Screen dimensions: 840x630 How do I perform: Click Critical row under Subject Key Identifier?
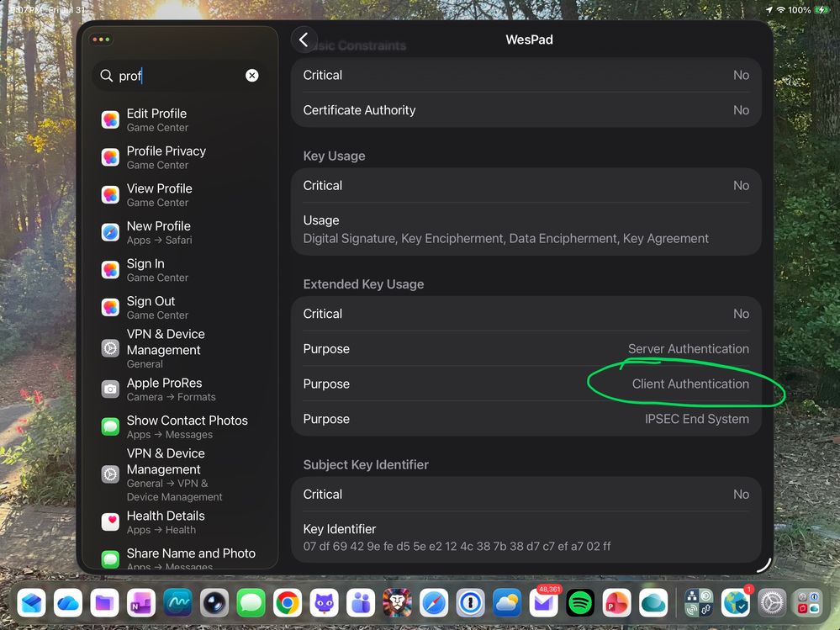point(526,494)
